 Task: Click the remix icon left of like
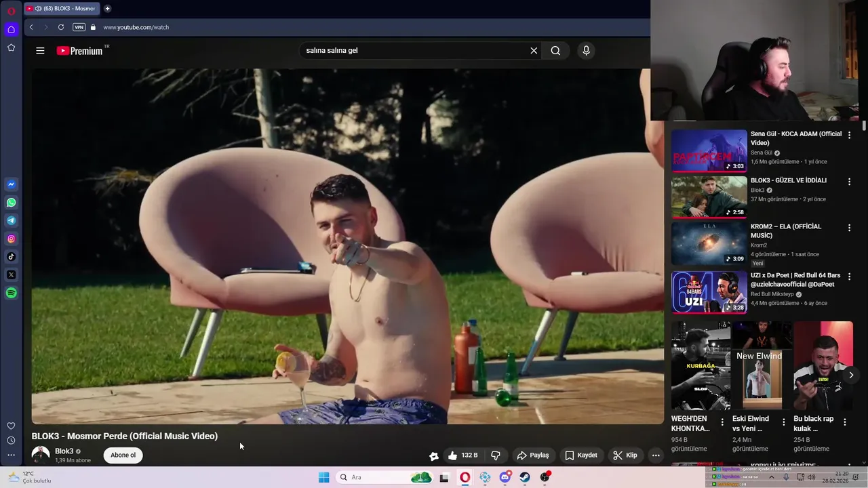(434, 455)
